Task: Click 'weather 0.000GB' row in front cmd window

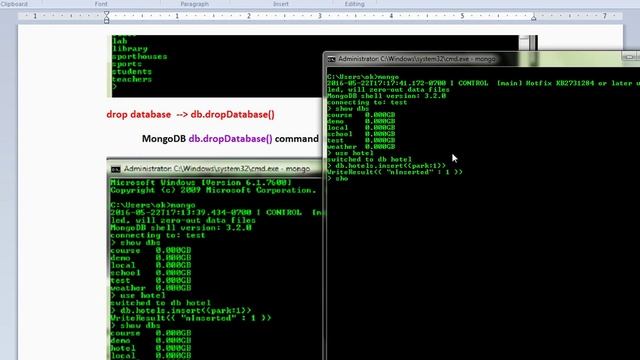Action: pyautogui.click(x=361, y=147)
